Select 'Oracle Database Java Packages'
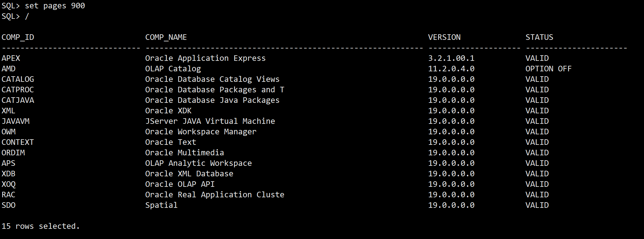 [212, 100]
